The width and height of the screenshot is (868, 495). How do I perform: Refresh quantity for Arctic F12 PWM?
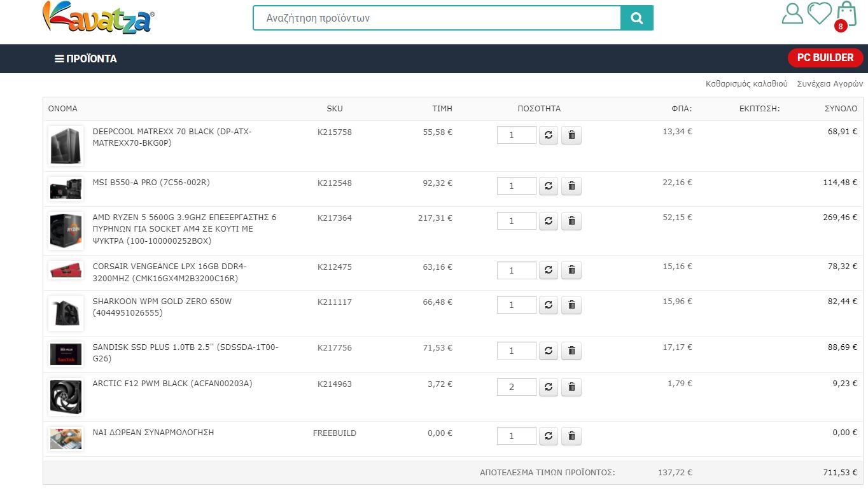pos(549,387)
